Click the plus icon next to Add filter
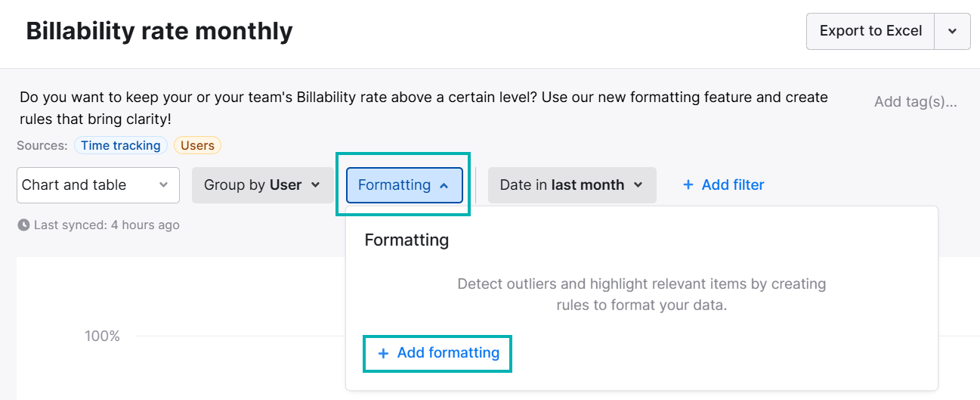The image size is (980, 400). (688, 185)
